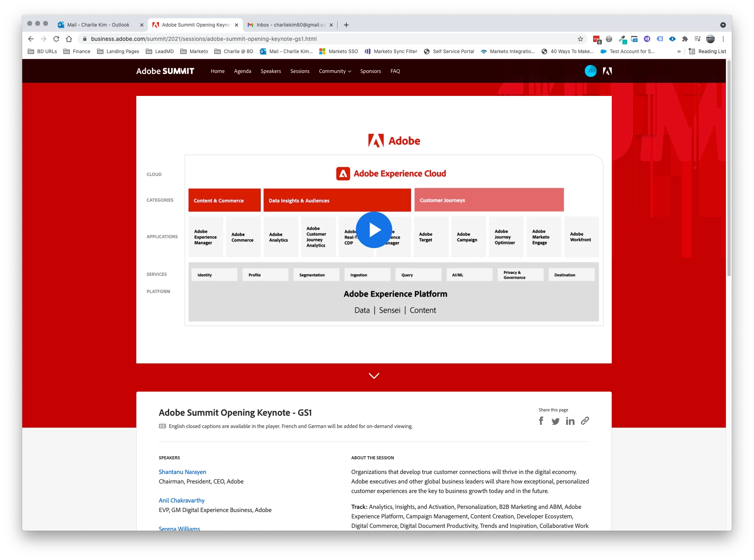Open Shantanu Narayen speaker profile
The image size is (754, 560).
(182, 472)
